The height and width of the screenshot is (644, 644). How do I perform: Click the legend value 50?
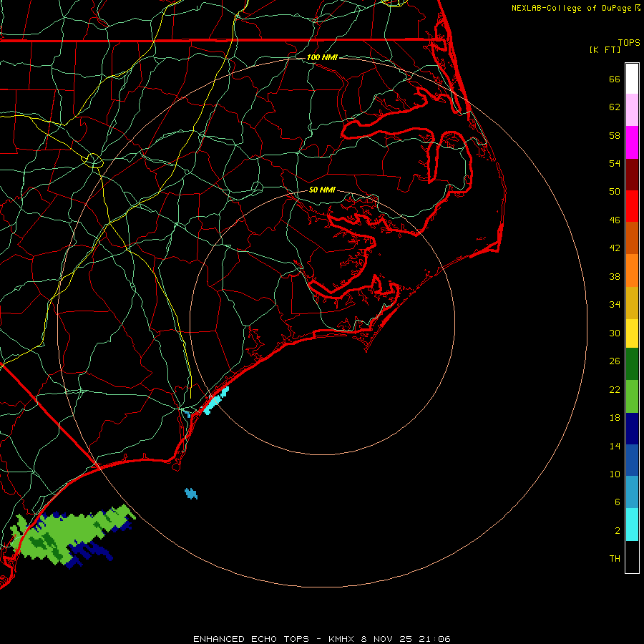tap(615, 191)
